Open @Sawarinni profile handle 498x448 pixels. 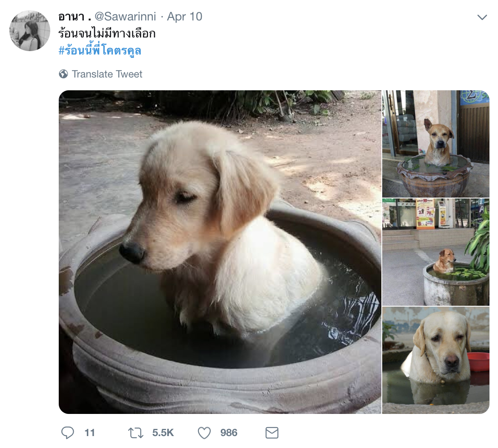click(x=126, y=17)
